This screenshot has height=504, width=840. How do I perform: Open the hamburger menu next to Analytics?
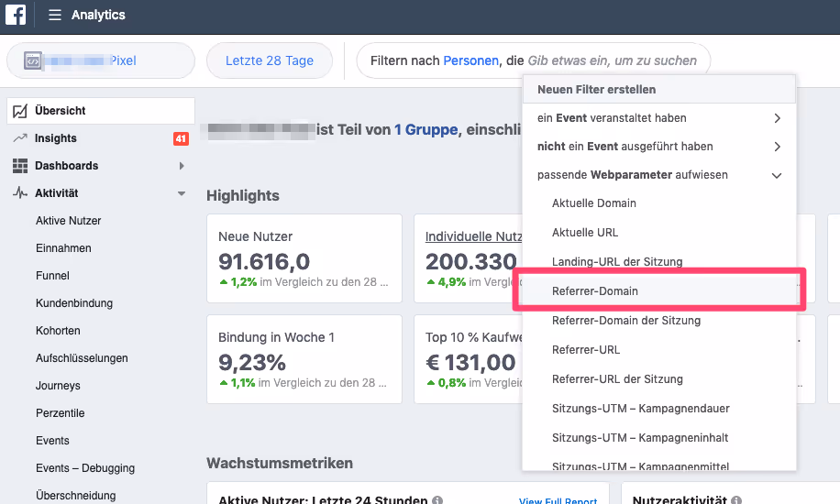tap(55, 15)
